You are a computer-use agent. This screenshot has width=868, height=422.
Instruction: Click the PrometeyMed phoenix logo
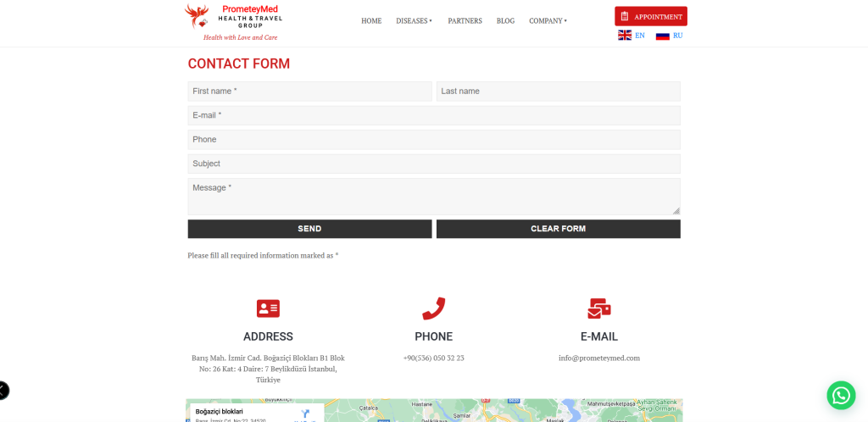(x=197, y=16)
